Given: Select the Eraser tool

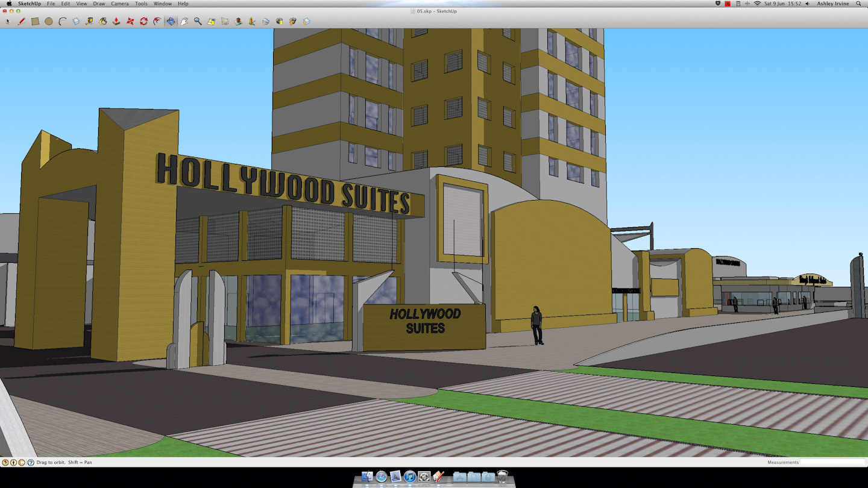Looking at the screenshot, I should [76, 21].
